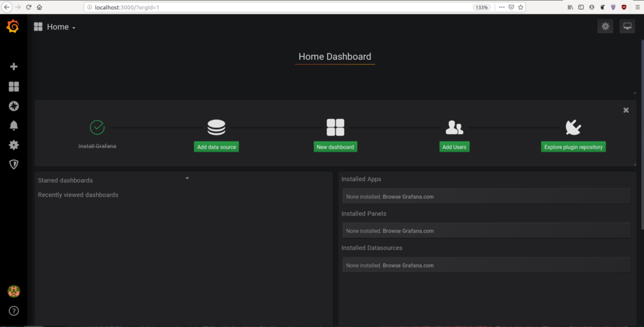The height and width of the screenshot is (327, 644).
Task: Open the Create plus menu in sidebar
Action: point(14,67)
